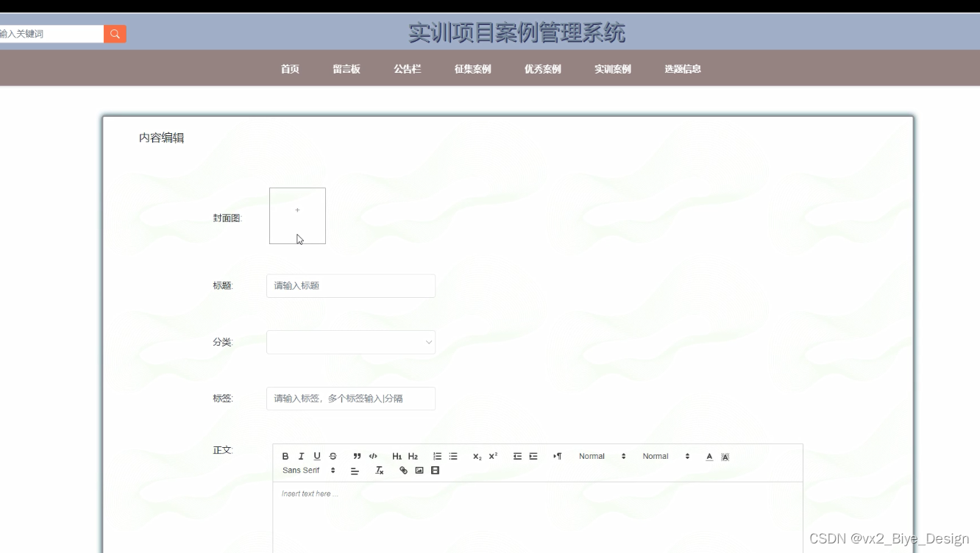
Task: Open the 征集案例 menu item
Action: click(472, 69)
